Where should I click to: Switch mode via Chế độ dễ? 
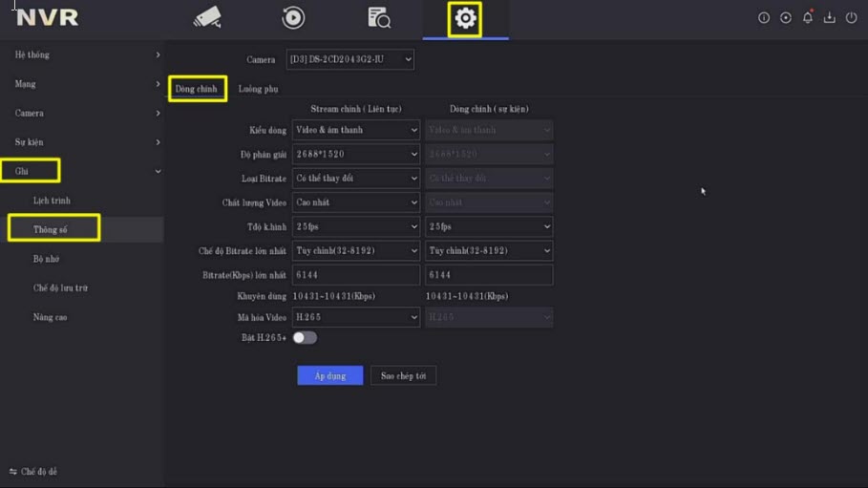(33, 472)
